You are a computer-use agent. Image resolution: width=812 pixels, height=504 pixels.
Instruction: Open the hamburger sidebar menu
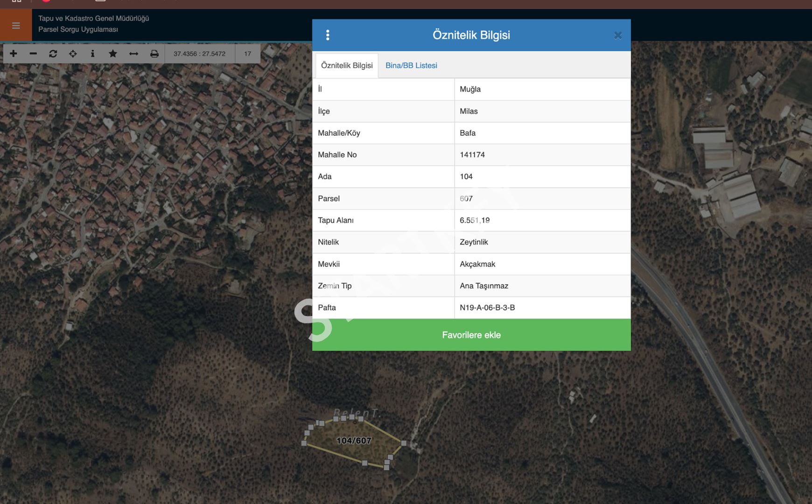[16, 26]
